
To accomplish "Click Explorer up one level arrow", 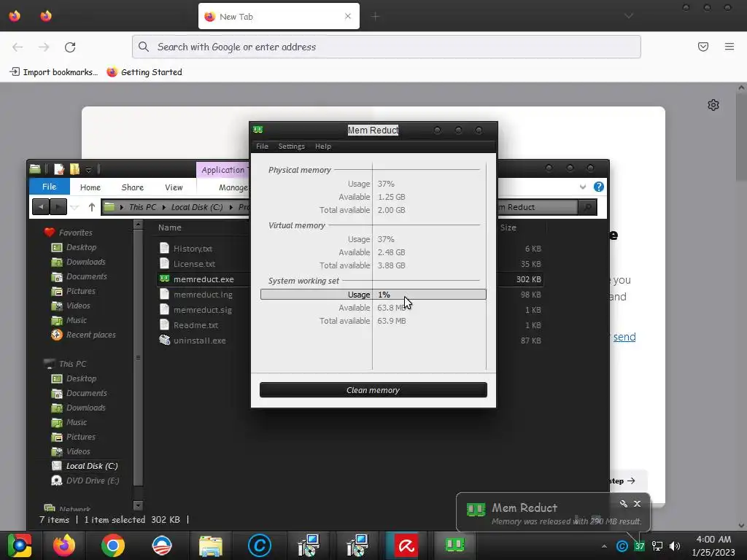I will click(91, 207).
